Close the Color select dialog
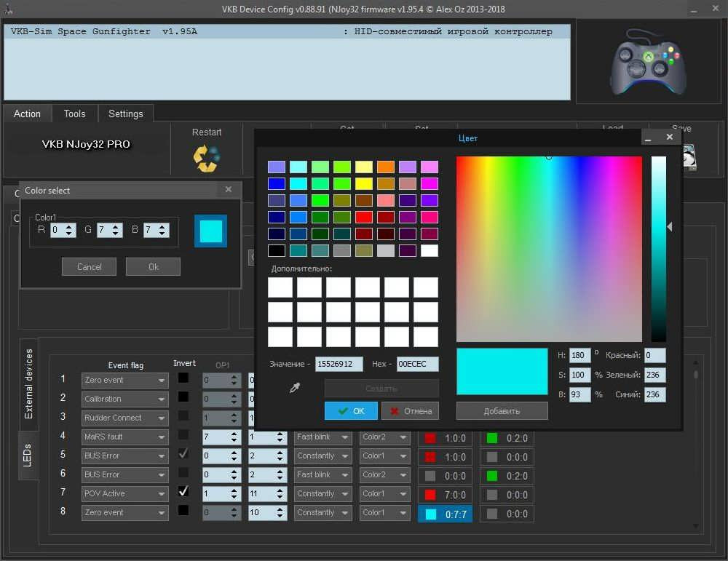 click(x=229, y=189)
